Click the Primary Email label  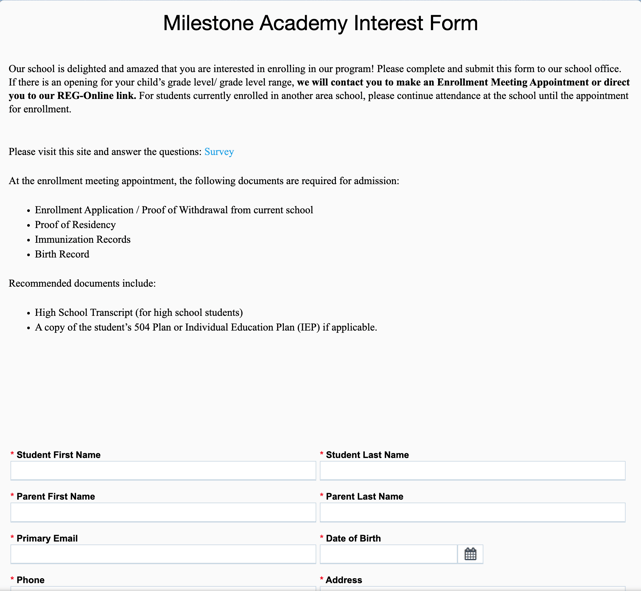[x=47, y=539]
